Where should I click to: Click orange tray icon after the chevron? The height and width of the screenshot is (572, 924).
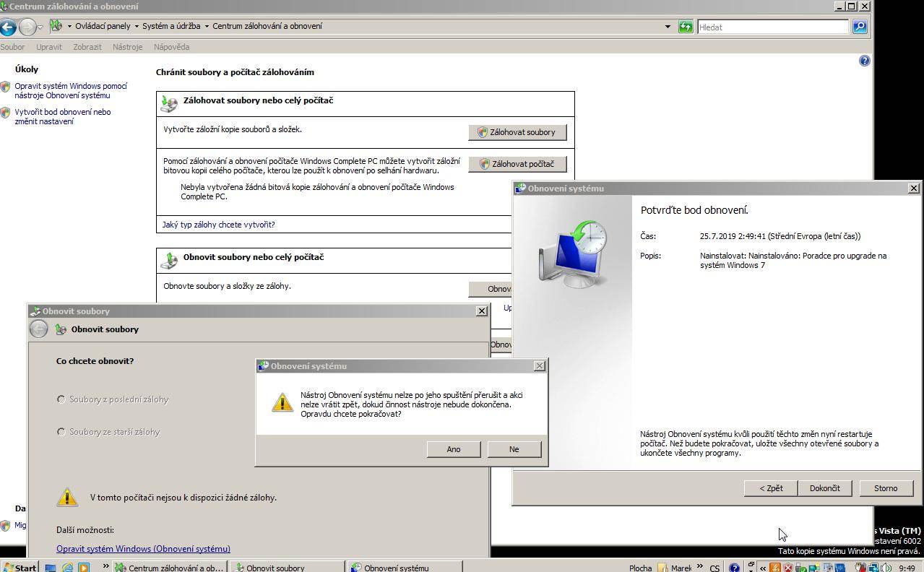pyautogui.click(x=775, y=568)
